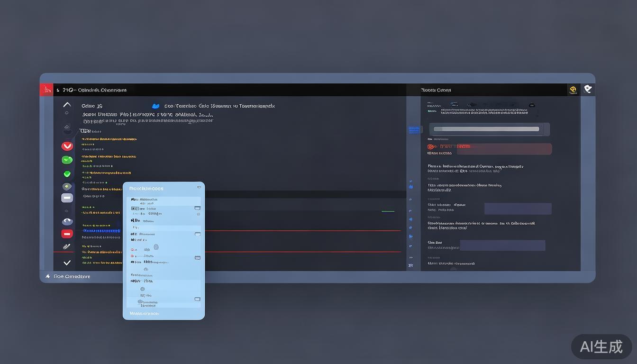637x364 pixels.
Task: Collapse the blue popup using its header button
Action: [x=199, y=188]
